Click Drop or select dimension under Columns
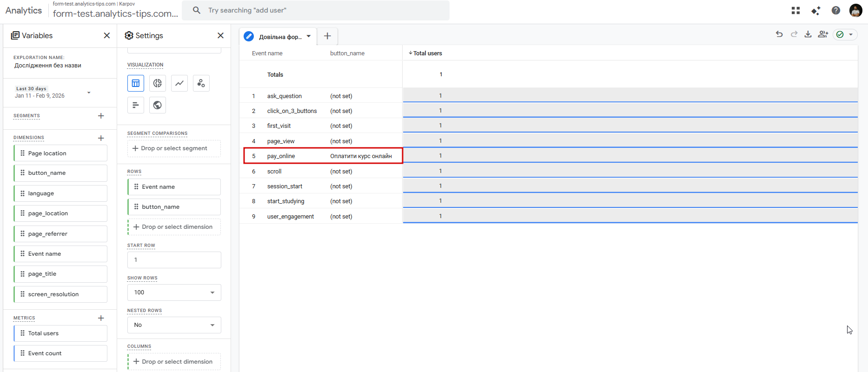The image size is (868, 372). [174, 362]
